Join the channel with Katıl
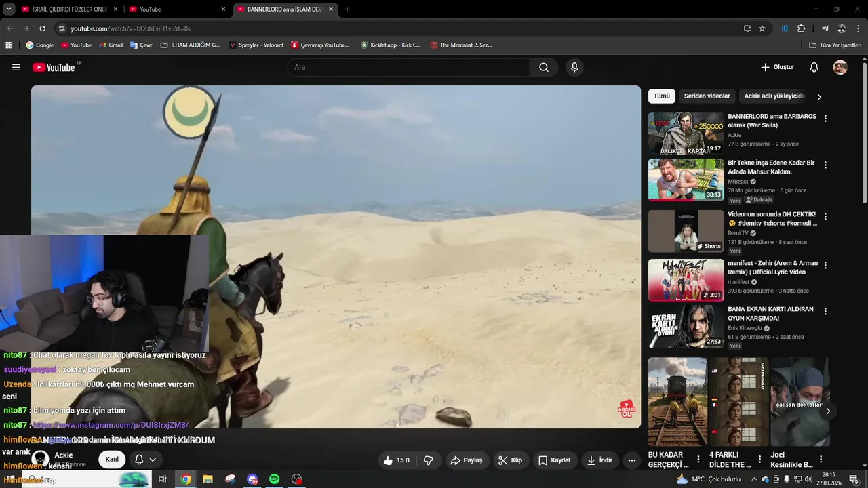The width and height of the screenshot is (868, 488). click(x=112, y=460)
